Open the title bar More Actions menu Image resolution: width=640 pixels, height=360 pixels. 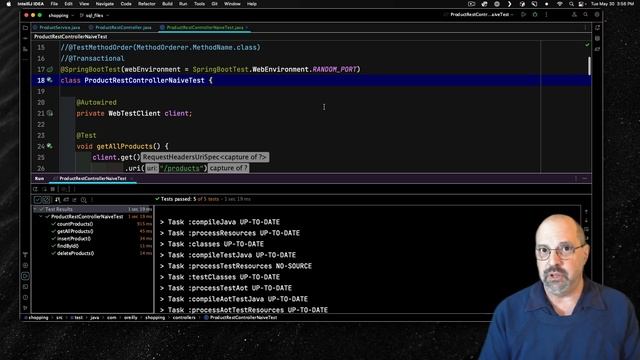(547, 15)
